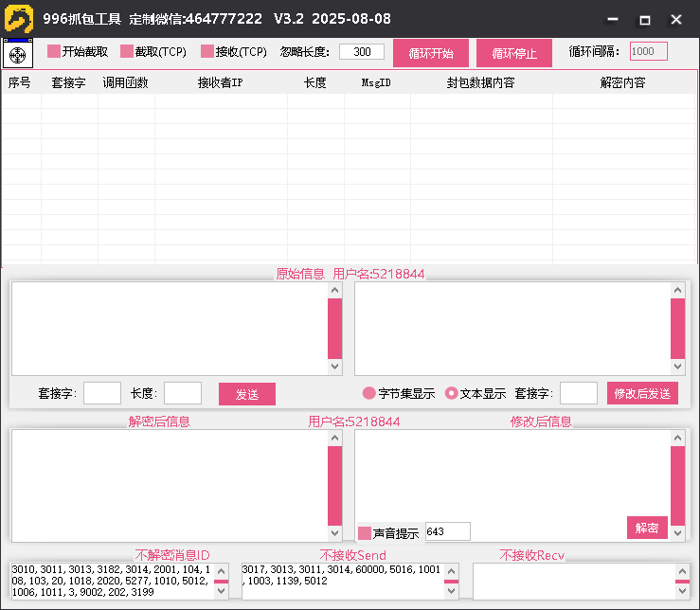Select the 文本显示 radio button
This screenshot has height=610, width=700.
click(x=452, y=393)
